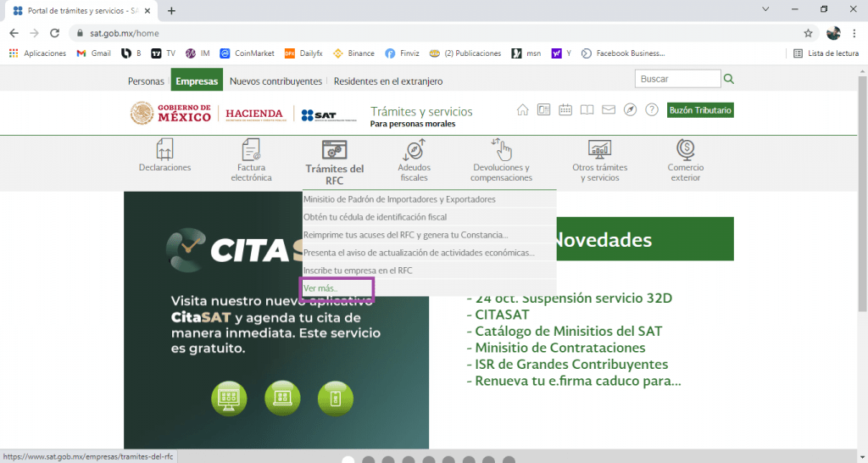The image size is (868, 463).
Task: Click the compass icon in header
Action: pos(630,109)
